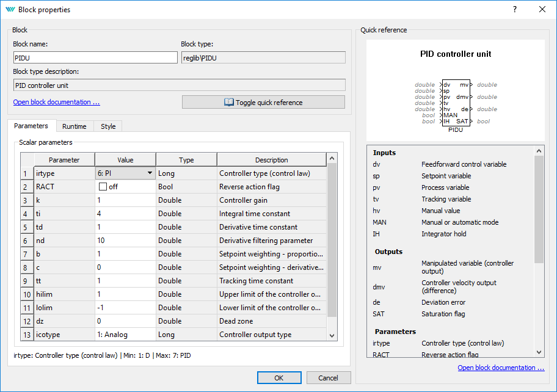
Task: Click the Description column header
Action: coord(272,160)
